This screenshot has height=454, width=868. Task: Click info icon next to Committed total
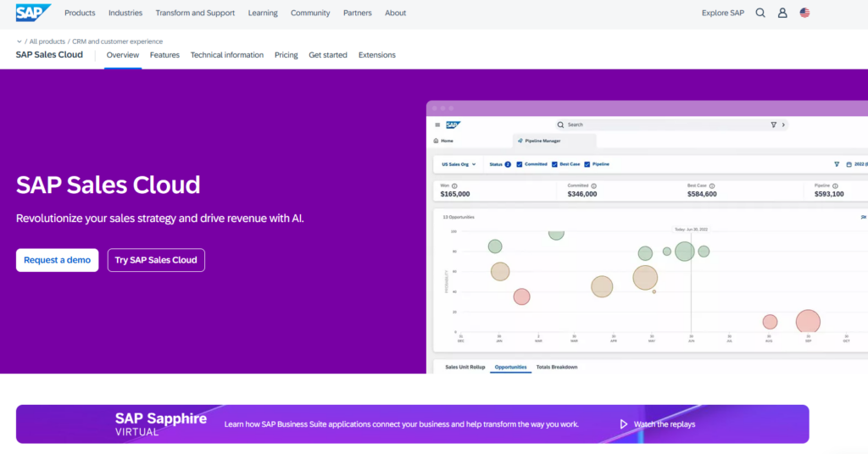[593, 186]
